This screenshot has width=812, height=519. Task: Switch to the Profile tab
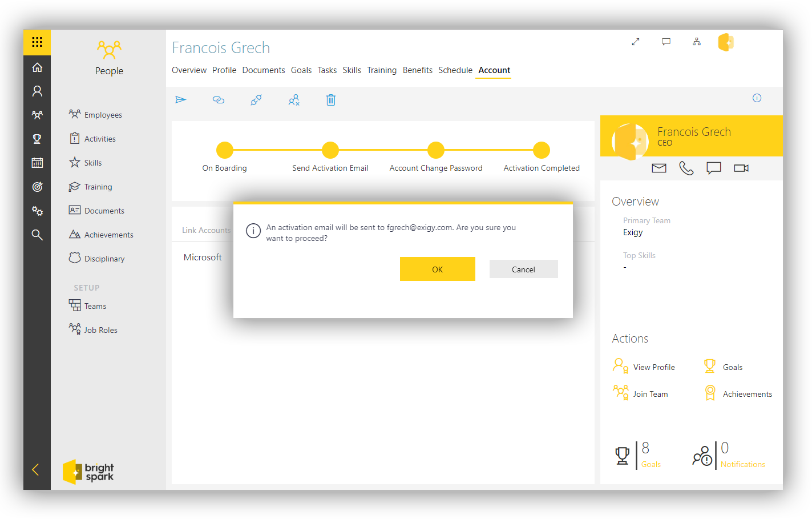pos(224,70)
